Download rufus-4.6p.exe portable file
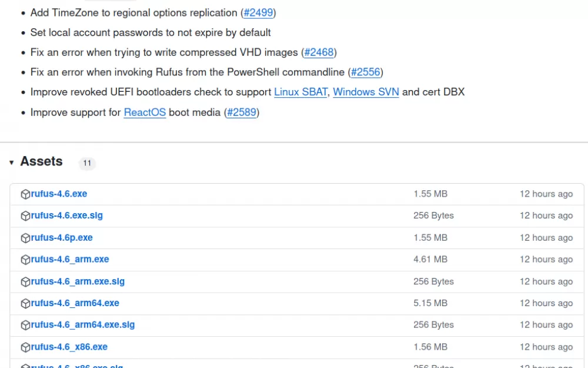Viewport: 588px width, 368px height. pos(62,238)
